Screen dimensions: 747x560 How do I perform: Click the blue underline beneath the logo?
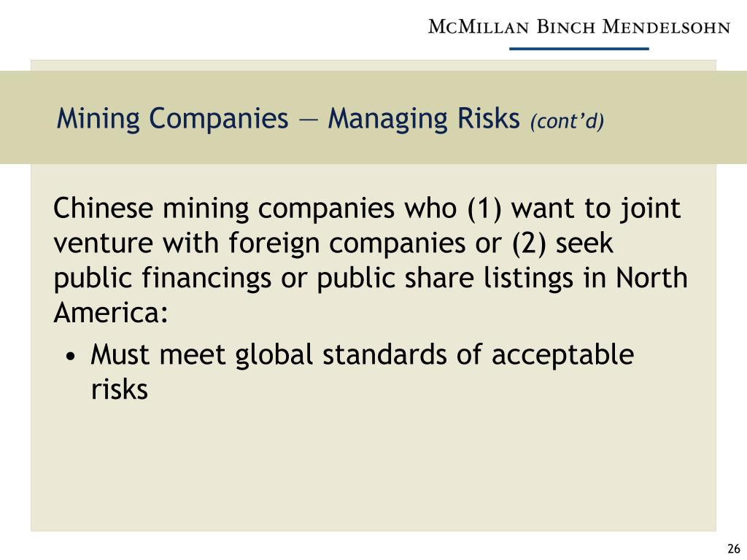tap(578, 49)
